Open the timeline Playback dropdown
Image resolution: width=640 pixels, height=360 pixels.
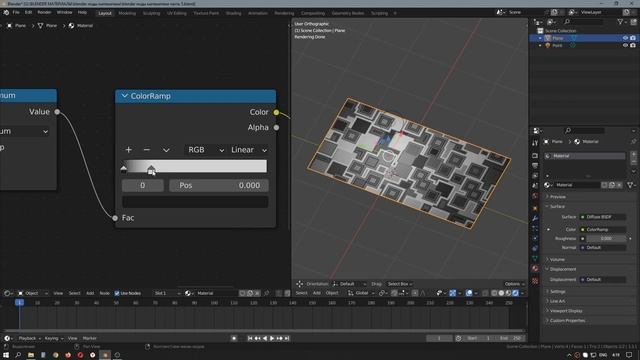[x=29, y=338]
